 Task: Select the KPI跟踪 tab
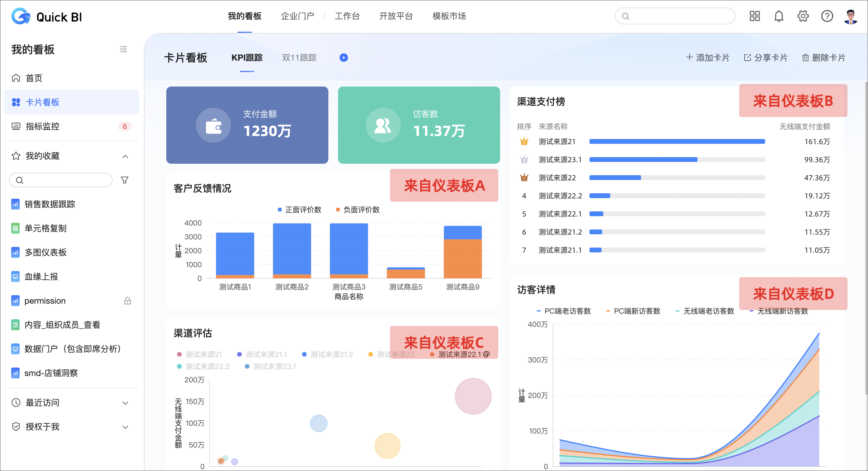pyautogui.click(x=247, y=58)
